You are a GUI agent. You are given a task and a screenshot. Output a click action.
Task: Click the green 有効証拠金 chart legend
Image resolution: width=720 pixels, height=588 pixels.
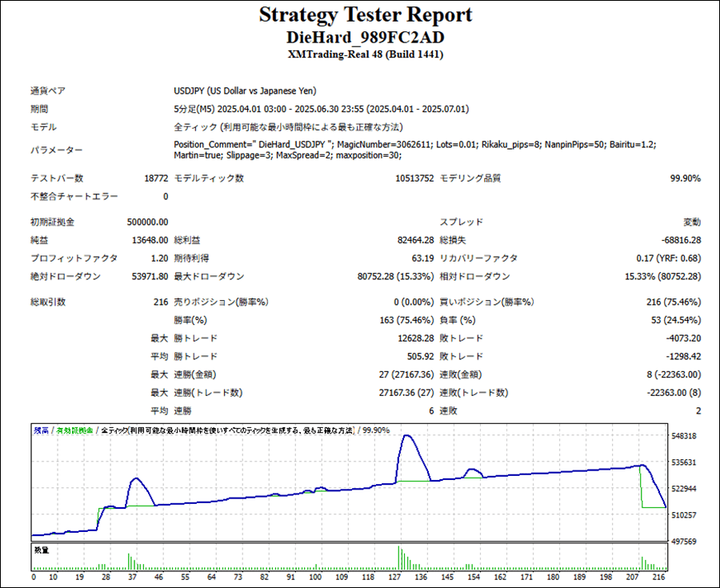tap(75, 430)
